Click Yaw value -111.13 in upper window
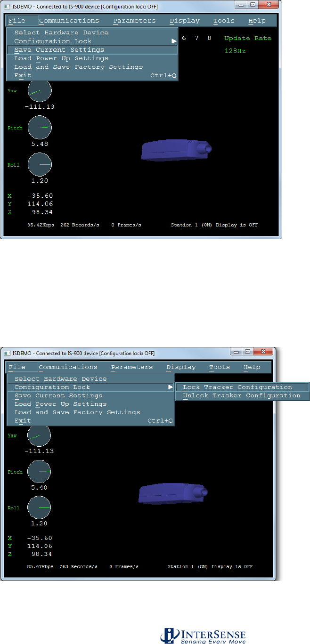The height and width of the screenshot is (644, 310). pos(40,107)
